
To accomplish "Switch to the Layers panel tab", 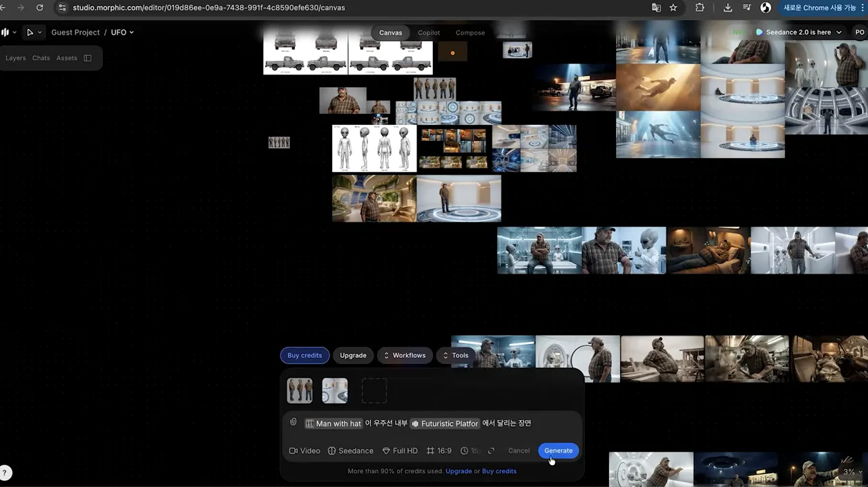I will pyautogui.click(x=15, y=58).
